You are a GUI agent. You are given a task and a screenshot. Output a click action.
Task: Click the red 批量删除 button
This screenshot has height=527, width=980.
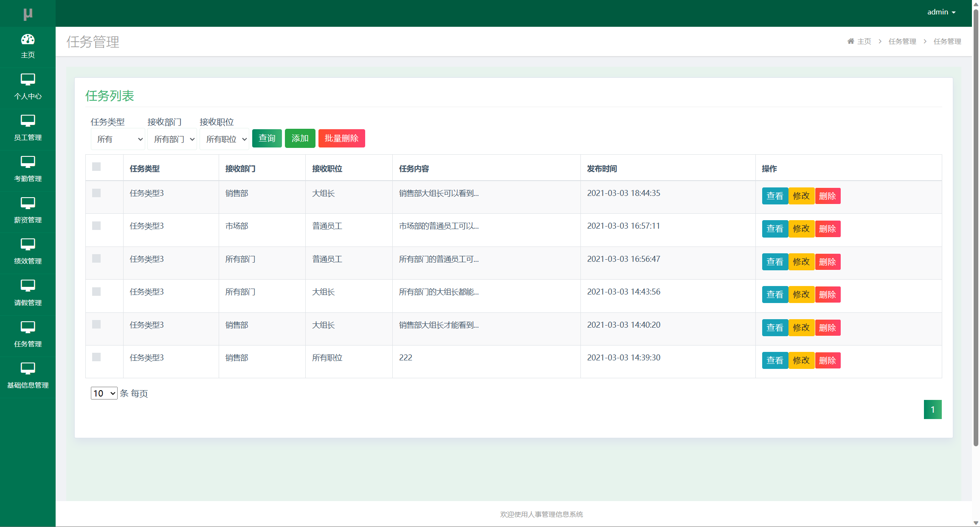pyautogui.click(x=341, y=139)
